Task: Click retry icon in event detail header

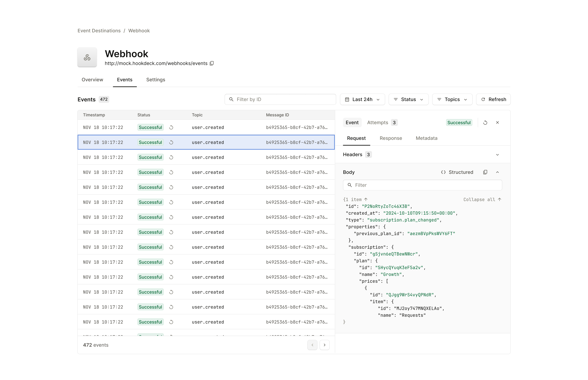Action: click(485, 123)
